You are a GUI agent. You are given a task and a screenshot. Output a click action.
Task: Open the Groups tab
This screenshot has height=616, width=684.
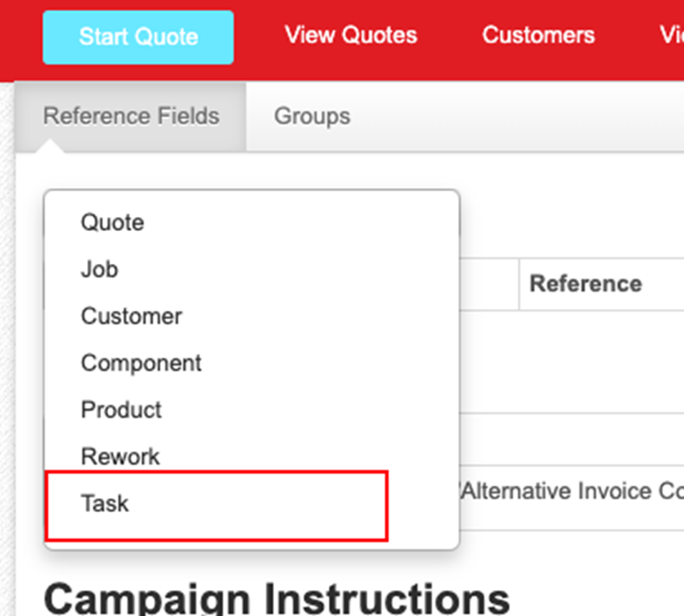[x=311, y=116]
